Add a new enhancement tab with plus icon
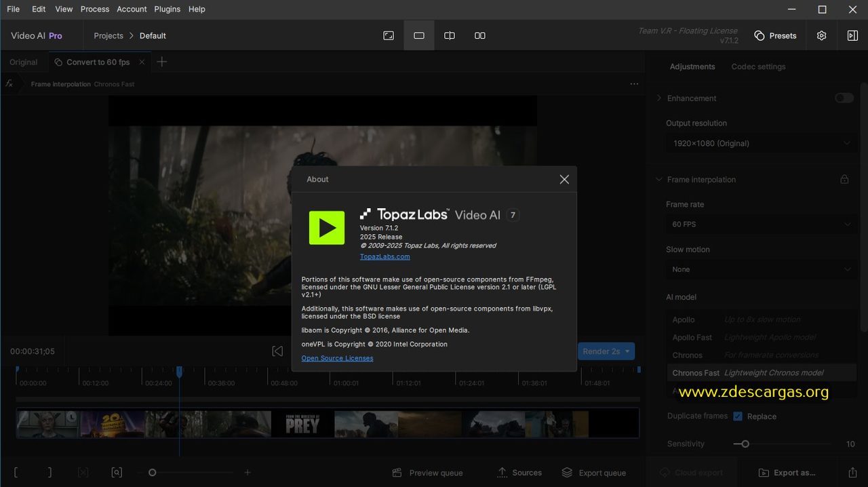This screenshot has width=868, height=487. (x=161, y=62)
